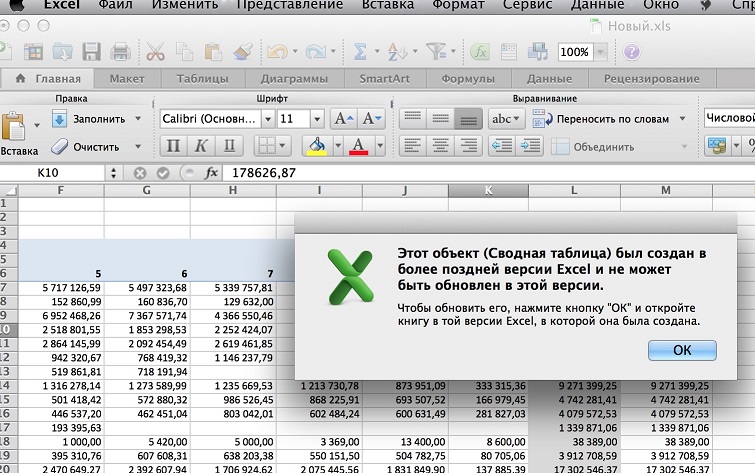This screenshot has height=473, width=755.
Task: Click the Заполнить fill button
Action: tap(89, 118)
